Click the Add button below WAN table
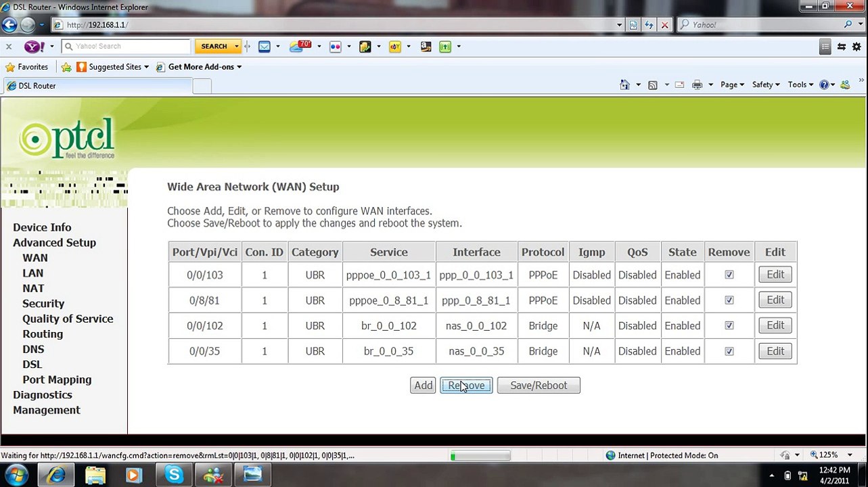Screen dimensions: 868x487 point(424,386)
